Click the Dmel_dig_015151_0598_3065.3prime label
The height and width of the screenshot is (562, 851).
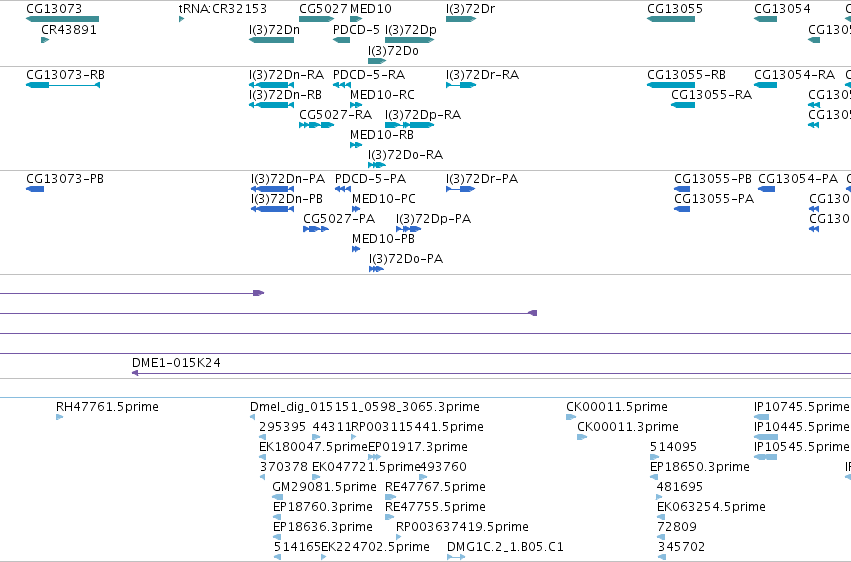[x=365, y=407]
